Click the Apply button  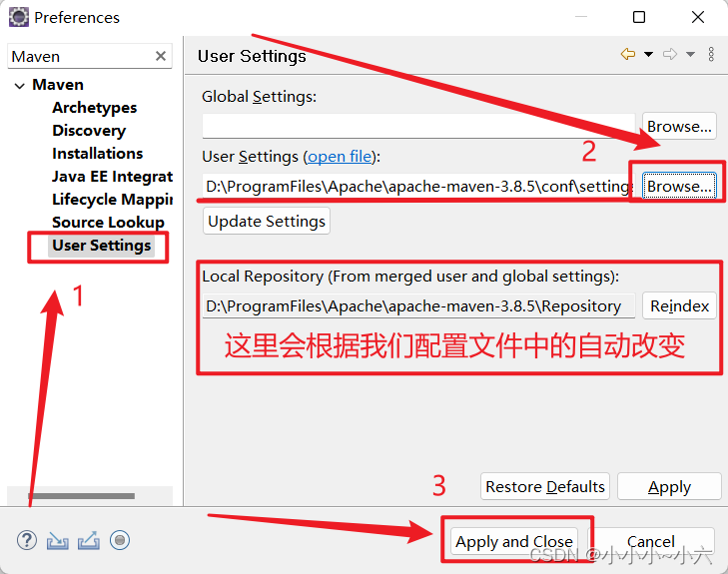click(x=669, y=487)
